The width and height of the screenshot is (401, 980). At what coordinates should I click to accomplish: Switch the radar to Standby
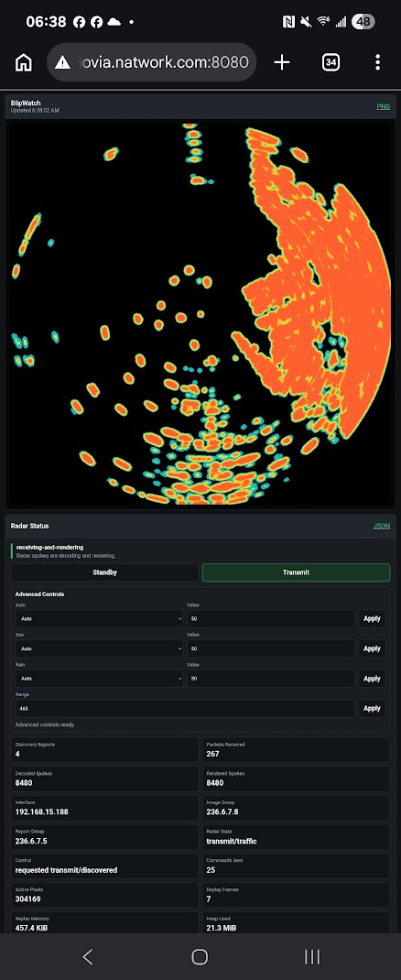(105, 572)
